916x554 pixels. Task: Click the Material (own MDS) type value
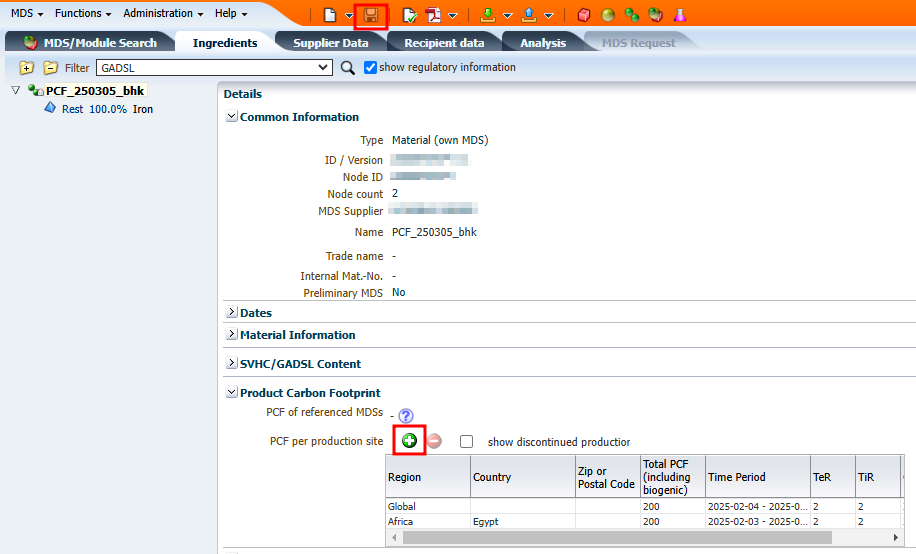440,140
